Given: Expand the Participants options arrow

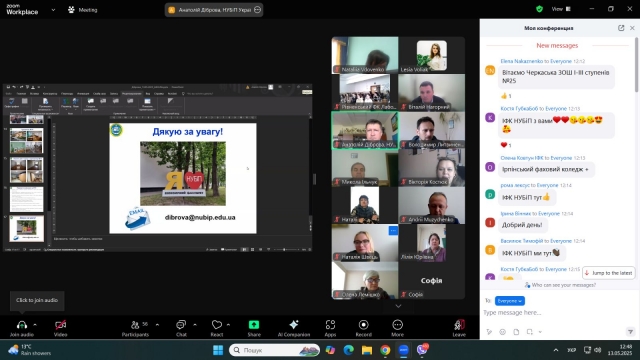Looking at the screenshot, I should [157, 325].
